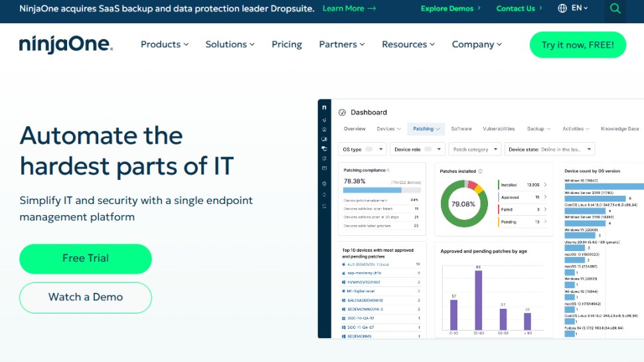Switch to the Vulnerabilities dashboard tab

(x=499, y=129)
